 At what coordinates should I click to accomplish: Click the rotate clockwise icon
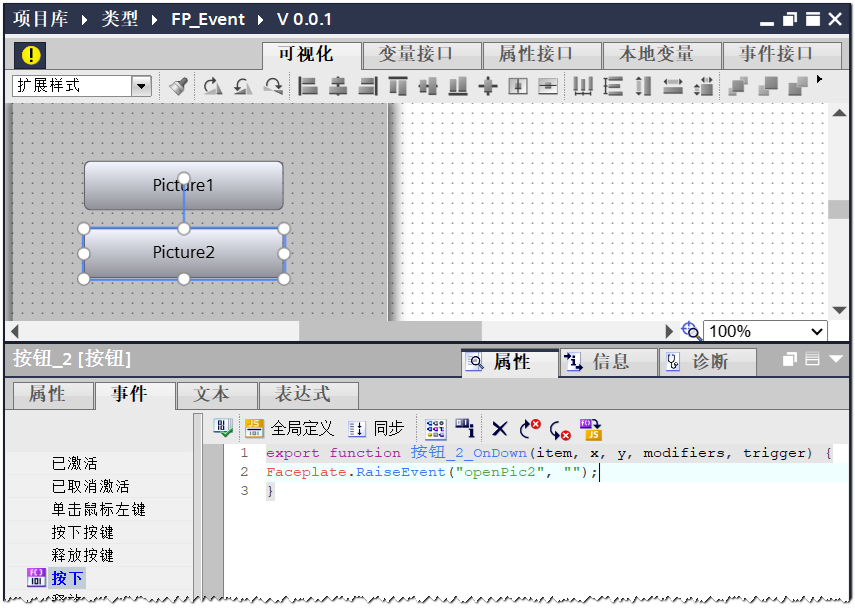point(212,86)
